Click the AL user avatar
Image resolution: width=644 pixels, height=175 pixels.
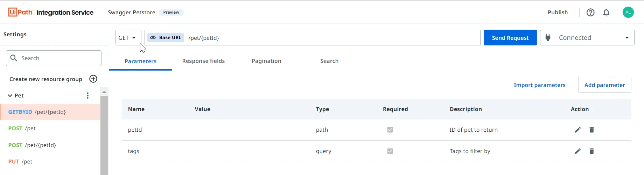[628, 12]
